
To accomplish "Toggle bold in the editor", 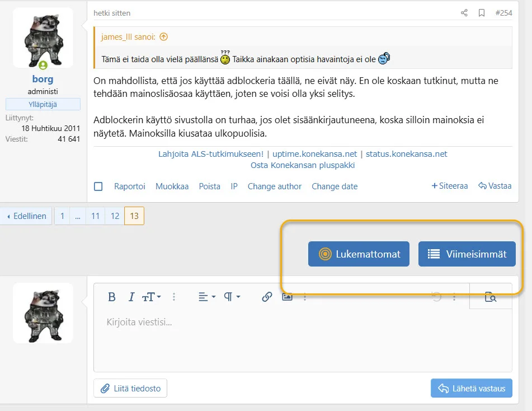I will pos(112,297).
